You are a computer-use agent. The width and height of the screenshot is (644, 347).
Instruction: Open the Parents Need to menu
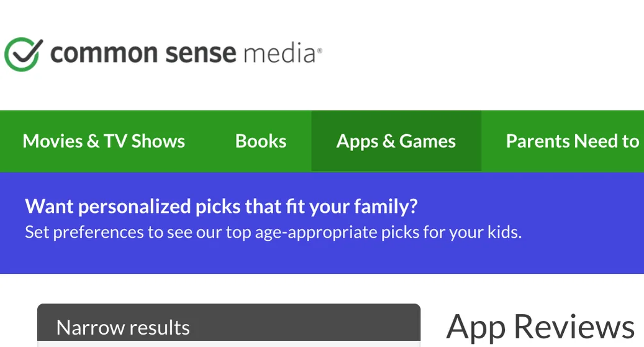coord(573,141)
